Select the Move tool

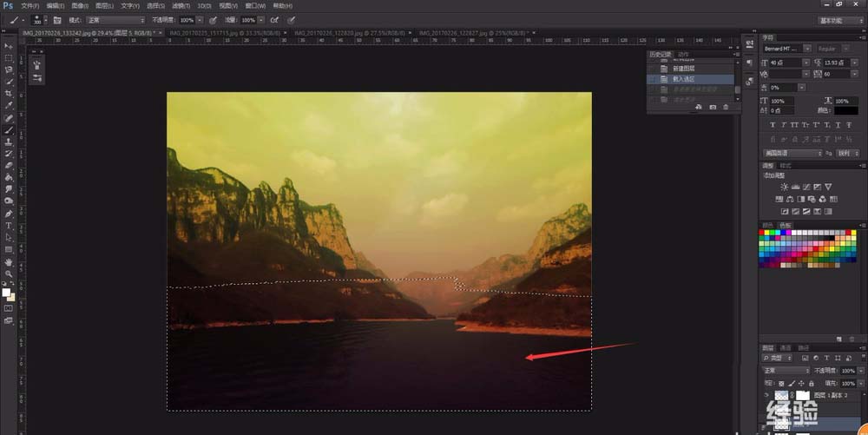pyautogui.click(x=9, y=46)
